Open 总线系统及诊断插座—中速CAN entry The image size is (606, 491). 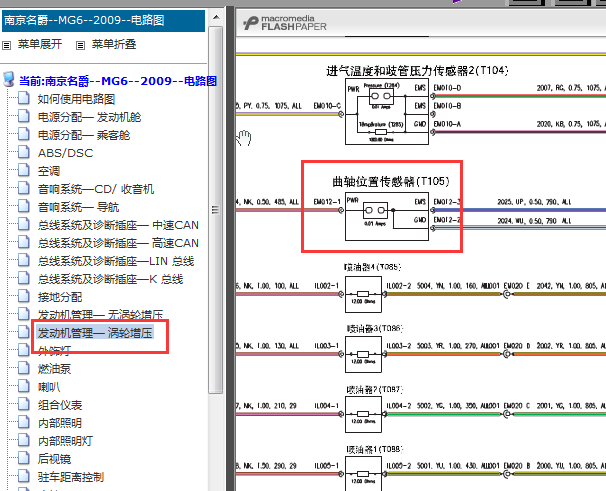coord(118,225)
